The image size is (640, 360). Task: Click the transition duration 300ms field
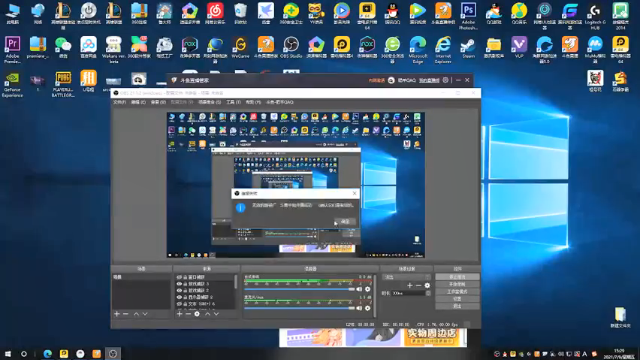(409, 293)
